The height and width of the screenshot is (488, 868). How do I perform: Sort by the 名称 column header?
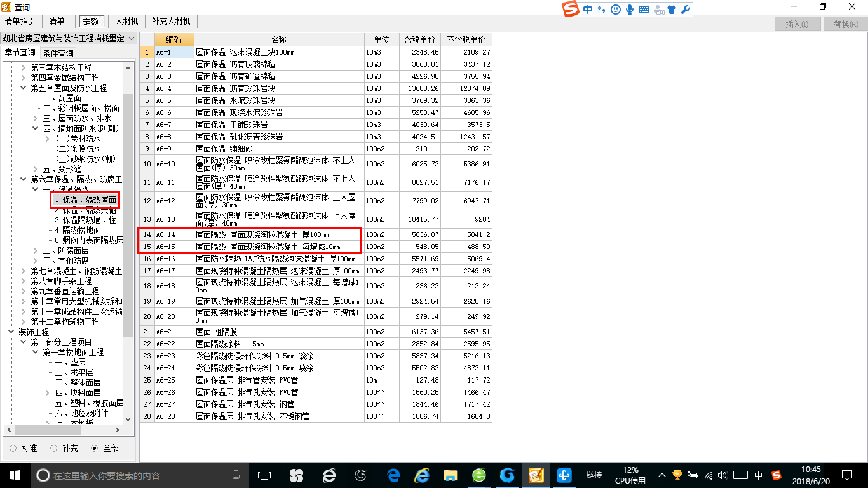click(279, 39)
